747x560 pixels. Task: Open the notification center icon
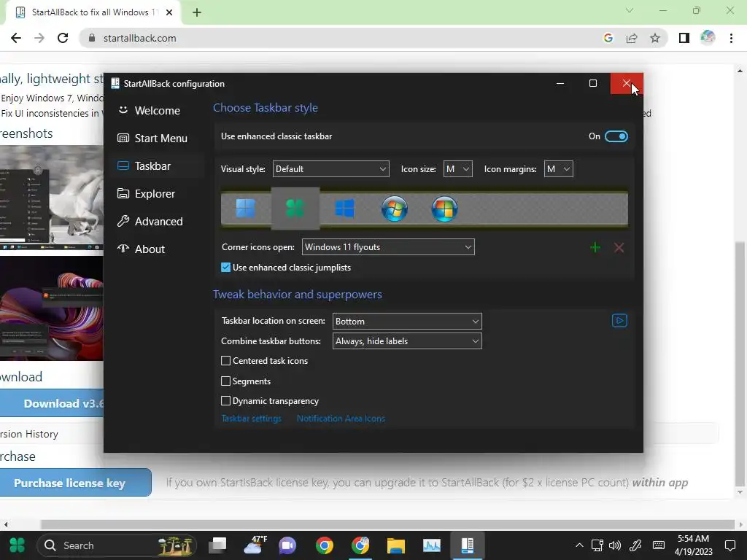pyautogui.click(x=729, y=545)
